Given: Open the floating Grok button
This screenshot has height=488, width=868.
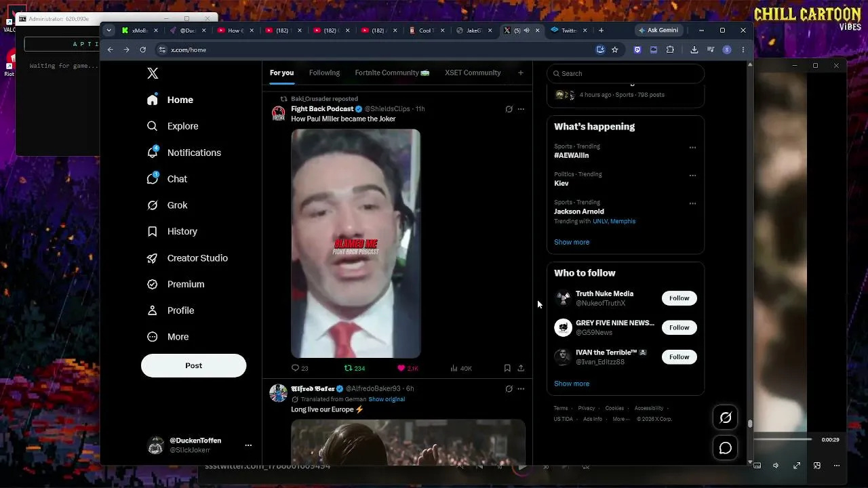Looking at the screenshot, I should (x=726, y=418).
